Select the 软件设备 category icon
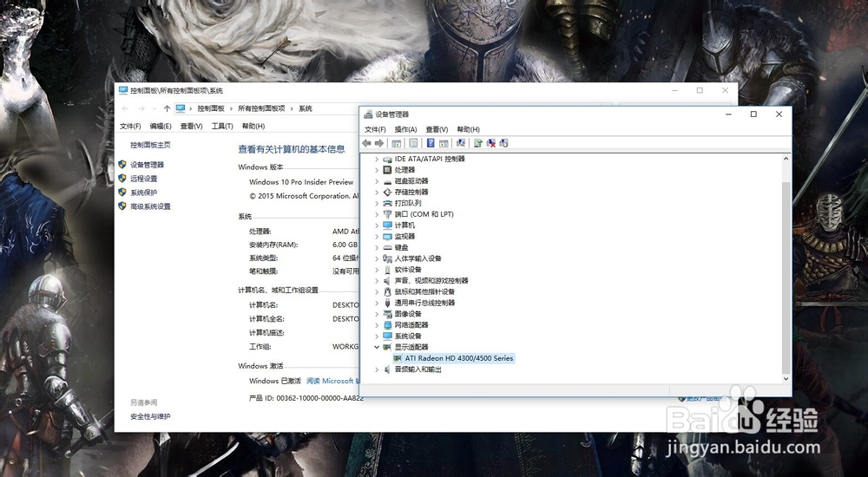The height and width of the screenshot is (477, 868). tap(387, 270)
